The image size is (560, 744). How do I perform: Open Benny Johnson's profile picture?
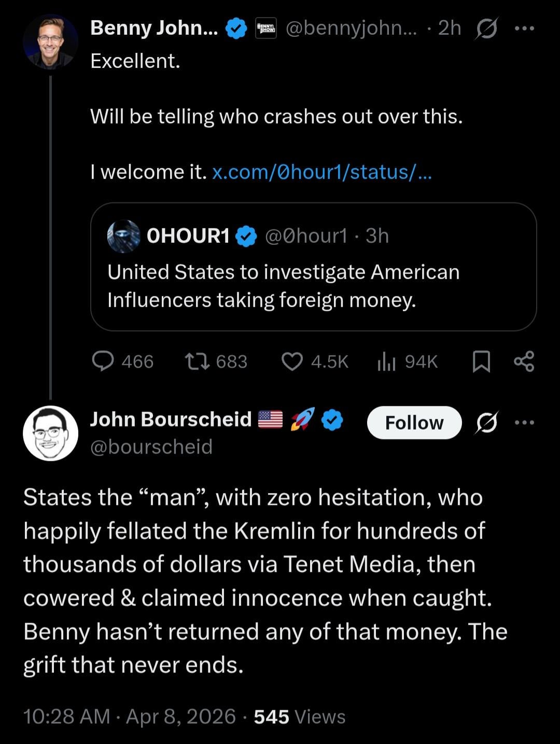point(50,42)
